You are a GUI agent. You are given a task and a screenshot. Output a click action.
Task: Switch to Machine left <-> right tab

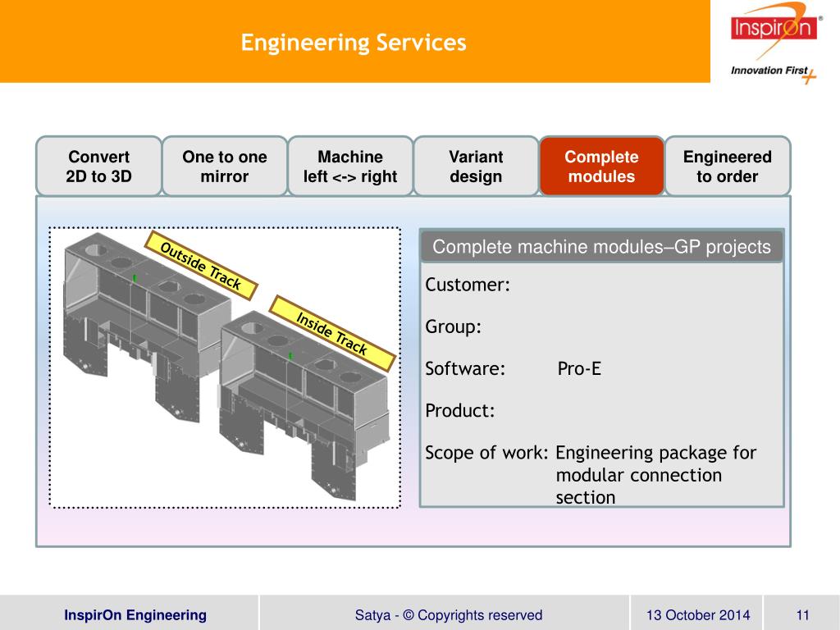(x=350, y=166)
